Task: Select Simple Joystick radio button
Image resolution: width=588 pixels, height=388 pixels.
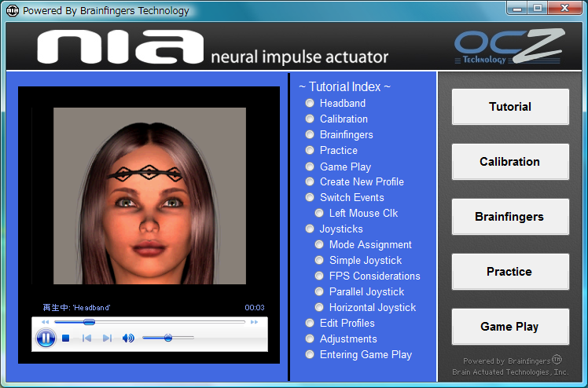Action: click(x=319, y=260)
